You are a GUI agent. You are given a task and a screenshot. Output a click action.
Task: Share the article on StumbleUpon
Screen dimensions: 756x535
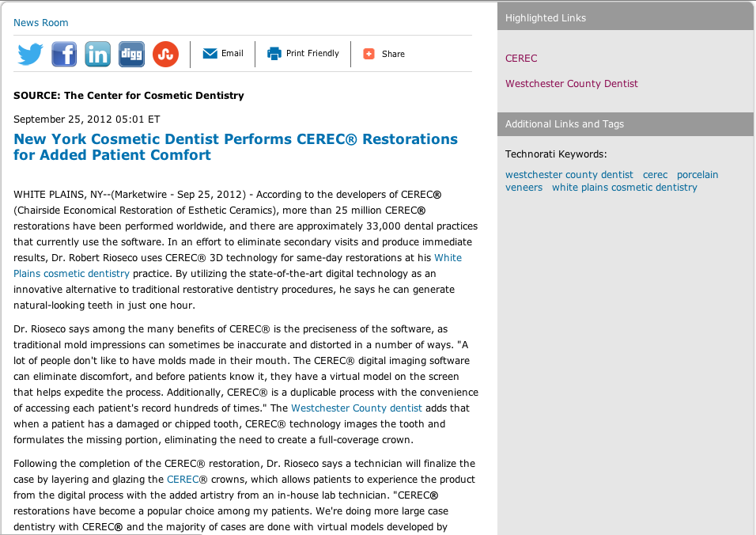coord(165,54)
